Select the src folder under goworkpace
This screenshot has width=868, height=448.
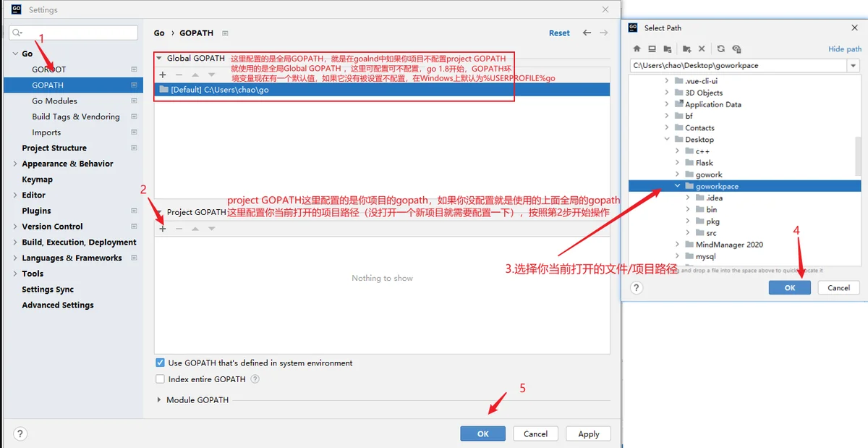[x=711, y=233]
